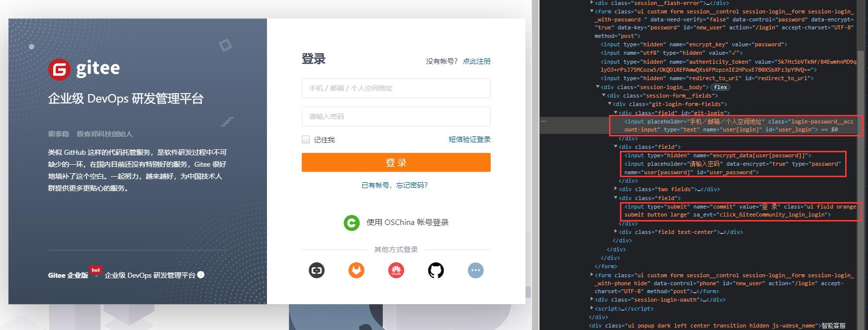Expand the session-login-oauth div node
The width and height of the screenshot is (868, 330).
coord(592,300)
